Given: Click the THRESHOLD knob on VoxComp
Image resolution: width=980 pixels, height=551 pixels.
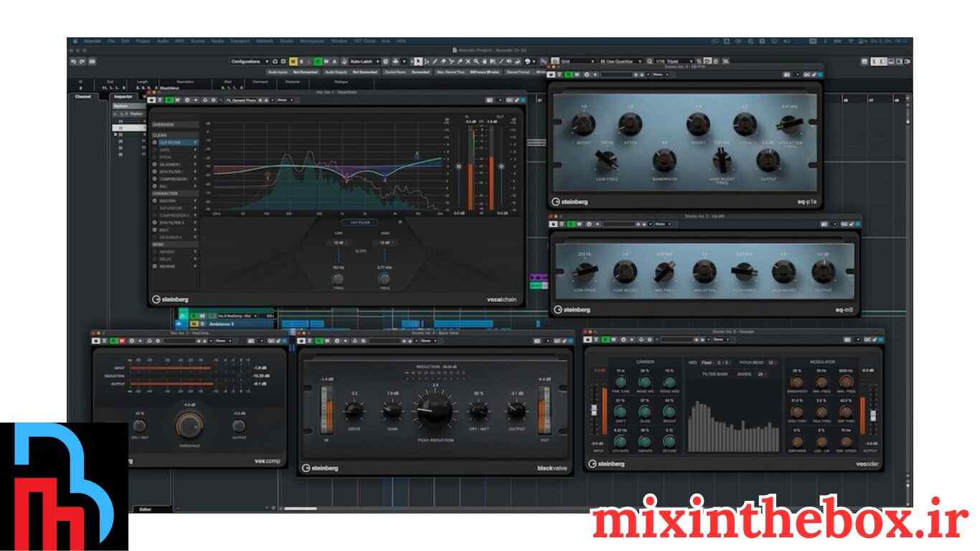Looking at the screenshot, I should pos(188,425).
